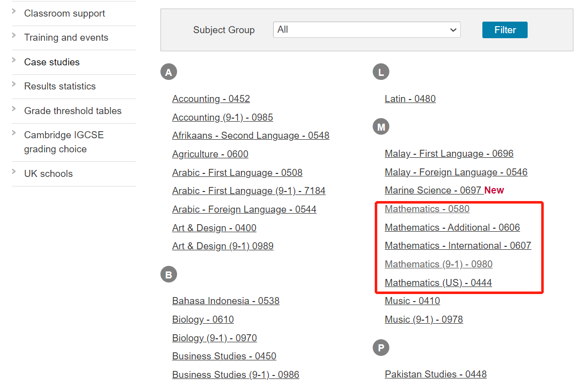Image resolution: width=588 pixels, height=383 pixels.
Task: Open Biology (9-1) - 0970 link
Action: (214, 338)
